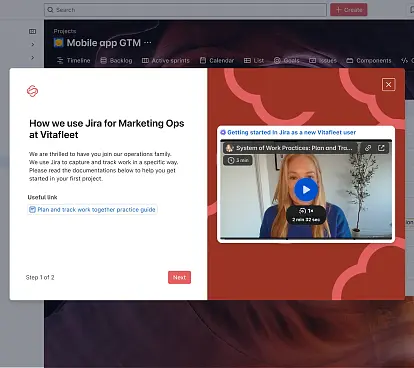This screenshot has width=414, height=368.
Task: Click the 3 min duration badge on video
Action: tap(238, 160)
